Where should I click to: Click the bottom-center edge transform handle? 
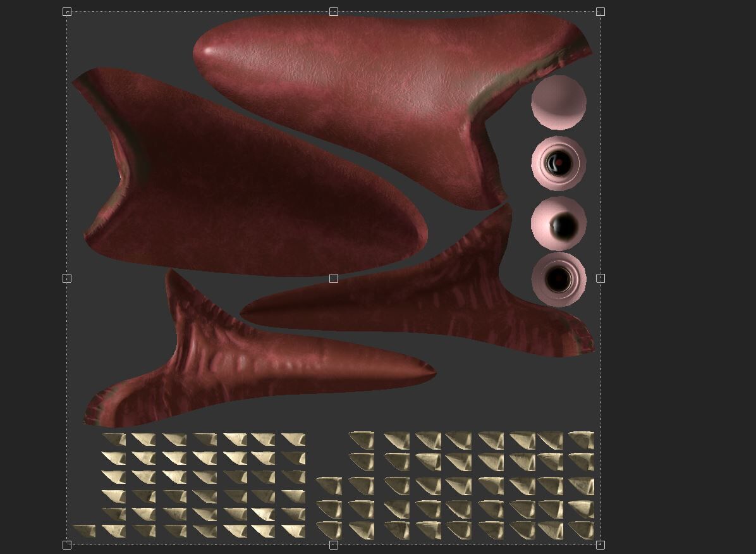(334, 545)
